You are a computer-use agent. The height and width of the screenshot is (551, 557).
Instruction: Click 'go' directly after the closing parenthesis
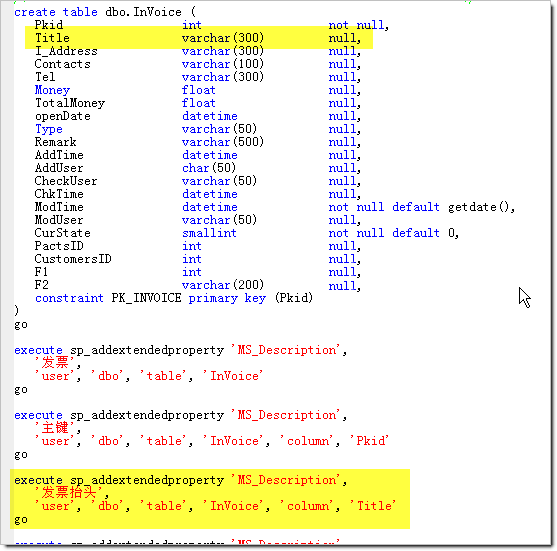pos(21,325)
